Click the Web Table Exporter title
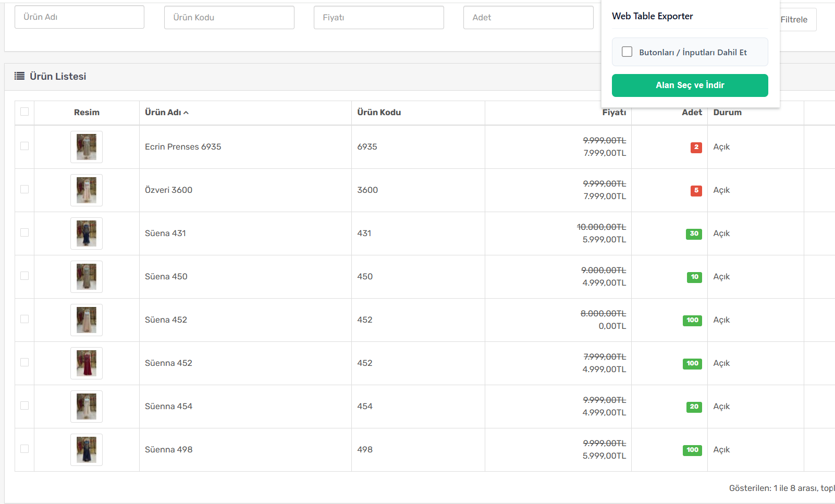835x504 pixels. tap(653, 16)
